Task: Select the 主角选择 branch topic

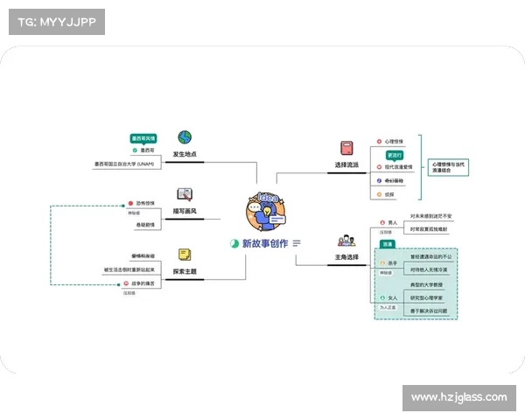Action: pyautogui.click(x=346, y=257)
